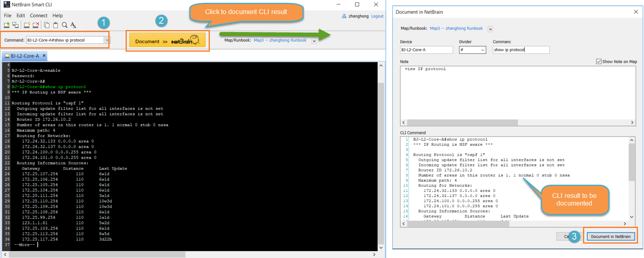Click CLI Command pane scroll up arrow

click(x=632, y=140)
